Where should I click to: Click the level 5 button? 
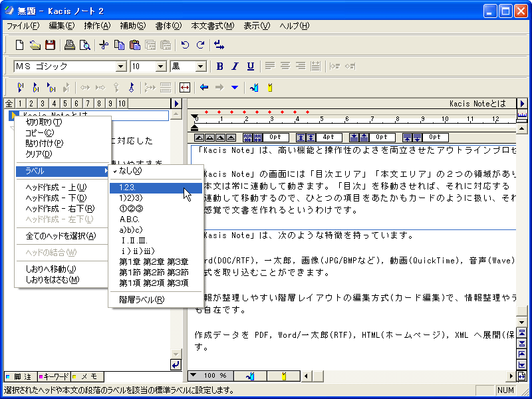65,103
